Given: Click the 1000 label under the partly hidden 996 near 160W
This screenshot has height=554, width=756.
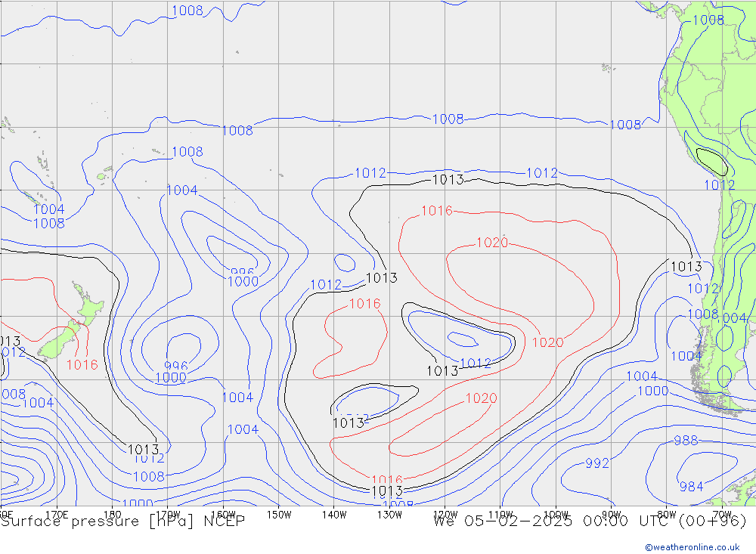Looking at the screenshot, I should pos(243,282).
